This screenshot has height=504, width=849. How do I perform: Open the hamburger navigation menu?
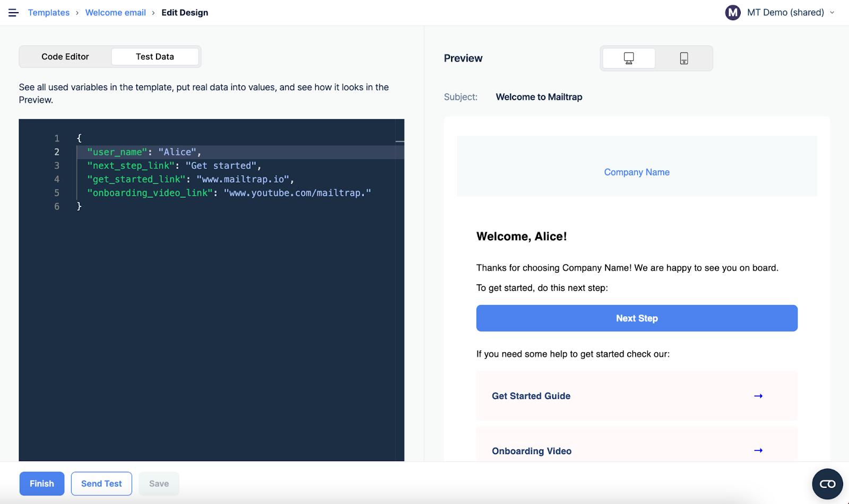(13, 12)
